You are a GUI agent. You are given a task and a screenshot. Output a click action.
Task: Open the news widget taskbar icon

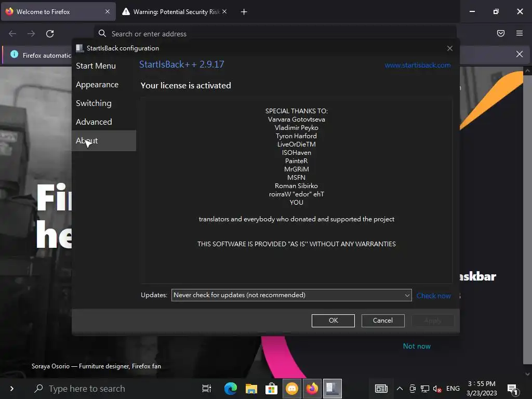(x=381, y=389)
